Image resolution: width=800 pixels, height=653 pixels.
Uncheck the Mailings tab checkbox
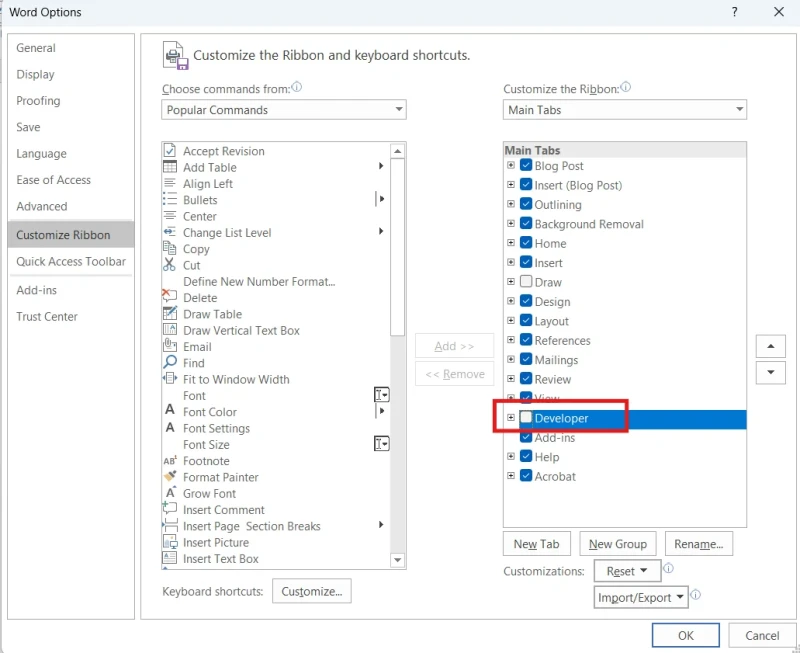pyautogui.click(x=526, y=359)
